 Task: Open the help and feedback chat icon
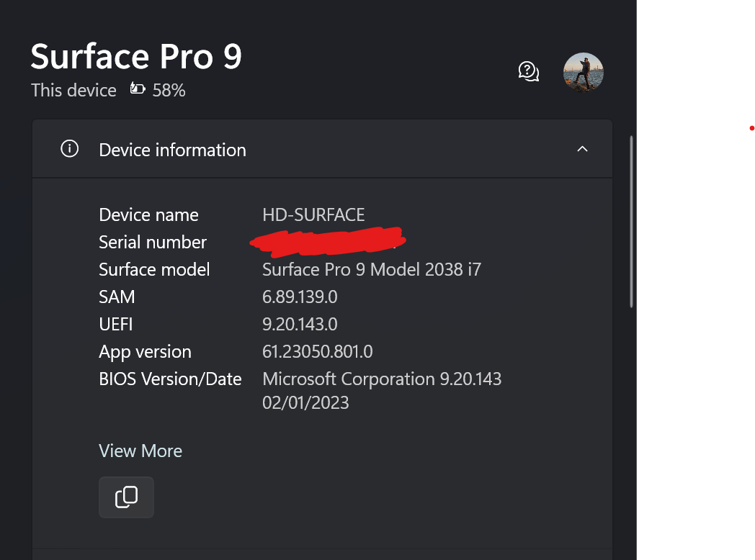528,72
